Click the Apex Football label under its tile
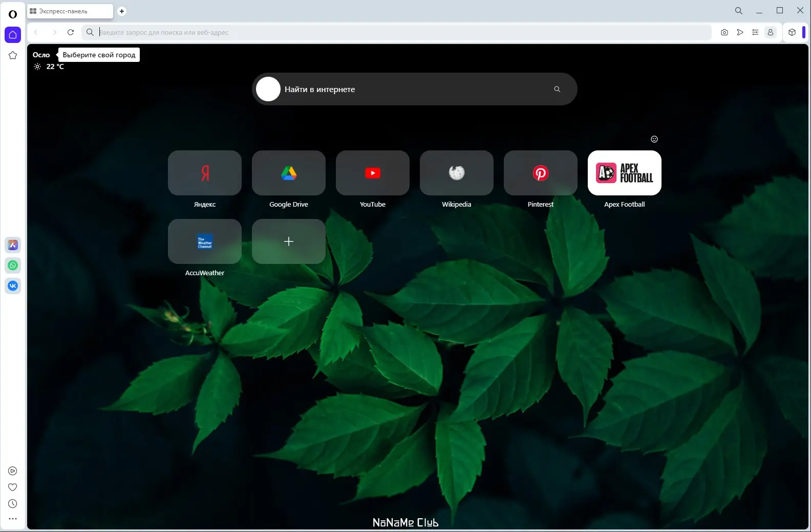 coord(625,204)
